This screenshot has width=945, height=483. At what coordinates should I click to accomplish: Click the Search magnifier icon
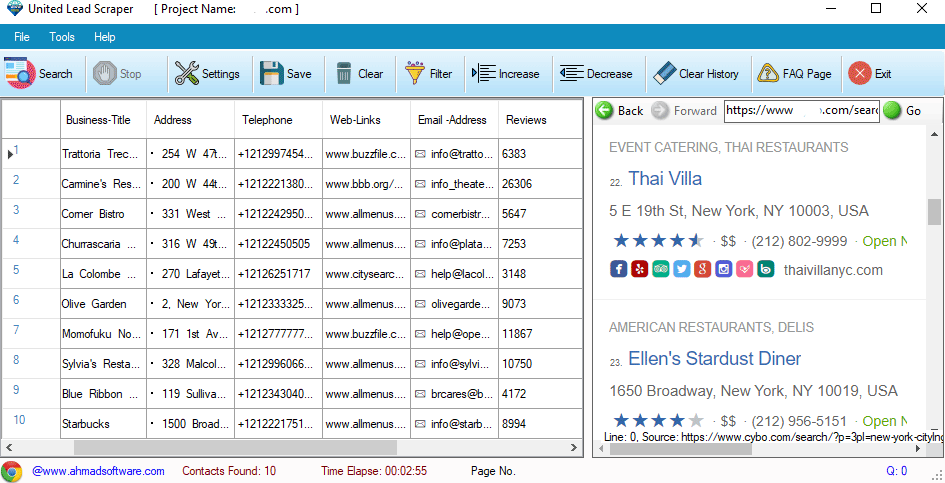pos(19,73)
